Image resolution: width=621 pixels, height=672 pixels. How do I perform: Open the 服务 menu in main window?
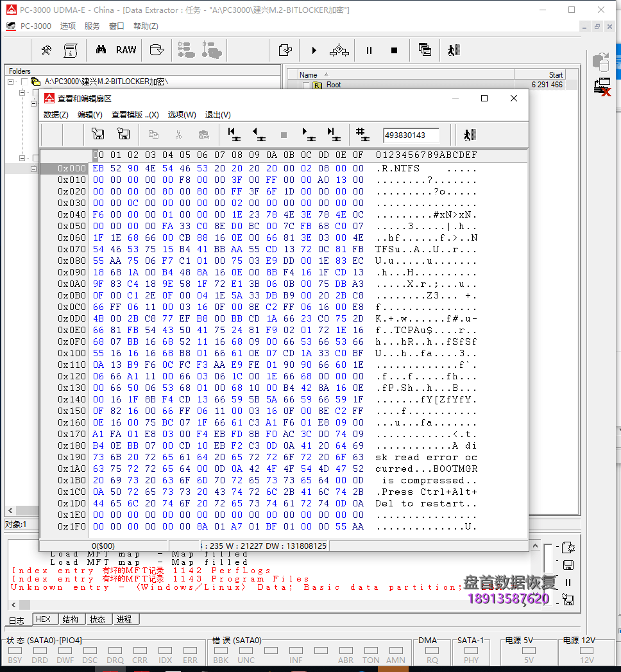coord(92,26)
